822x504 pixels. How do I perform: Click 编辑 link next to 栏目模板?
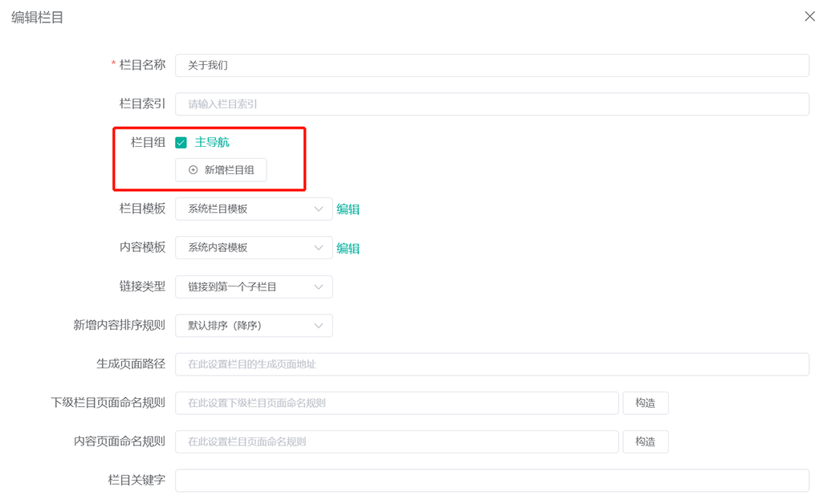[348, 209]
